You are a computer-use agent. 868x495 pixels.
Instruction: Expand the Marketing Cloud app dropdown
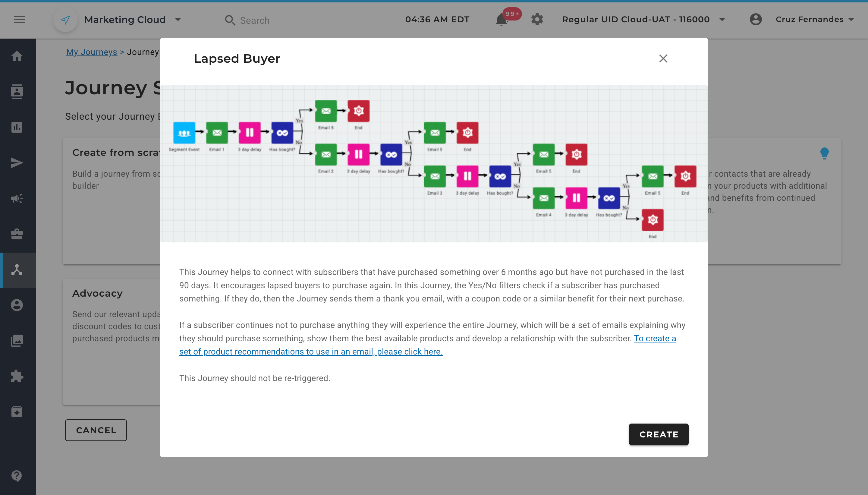coord(178,20)
